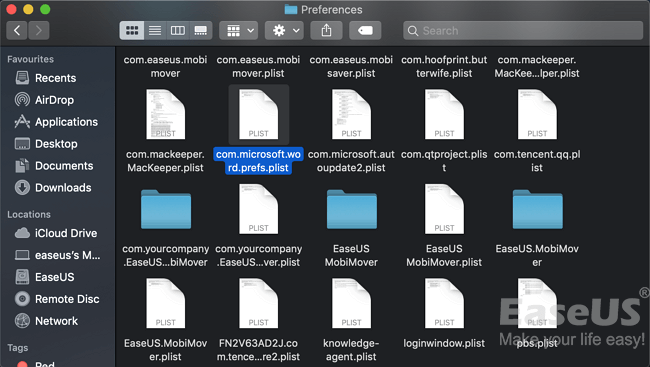The width and height of the screenshot is (650, 367).
Task: Click the pbs.plist file name
Action: 537,343
